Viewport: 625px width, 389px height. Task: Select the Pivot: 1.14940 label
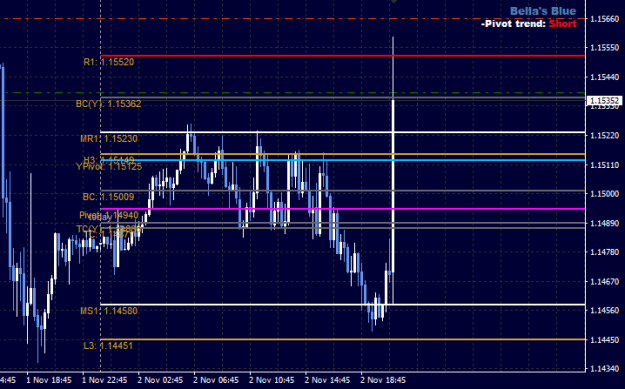tap(109, 215)
